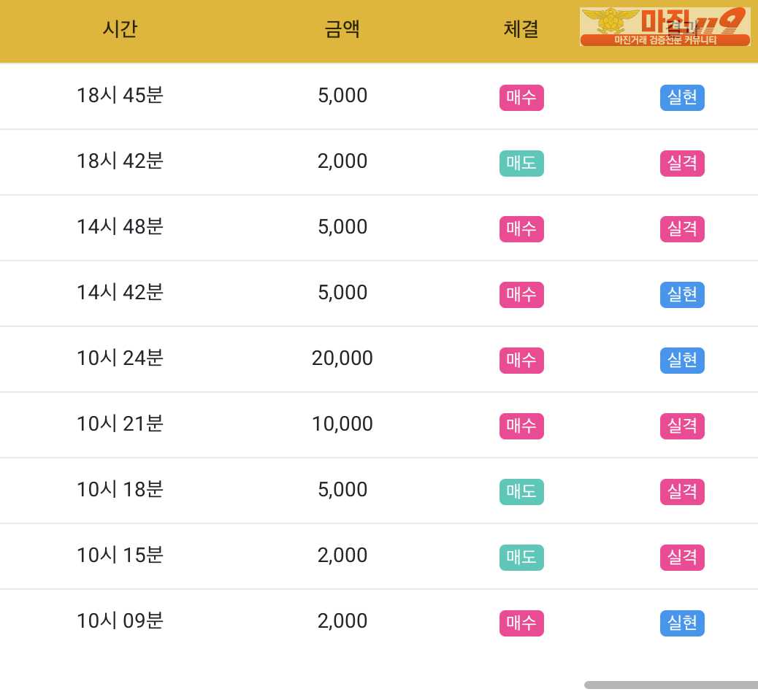Click the 실격 badge for 14시 48분
The height and width of the screenshot is (700, 758).
[x=682, y=229]
